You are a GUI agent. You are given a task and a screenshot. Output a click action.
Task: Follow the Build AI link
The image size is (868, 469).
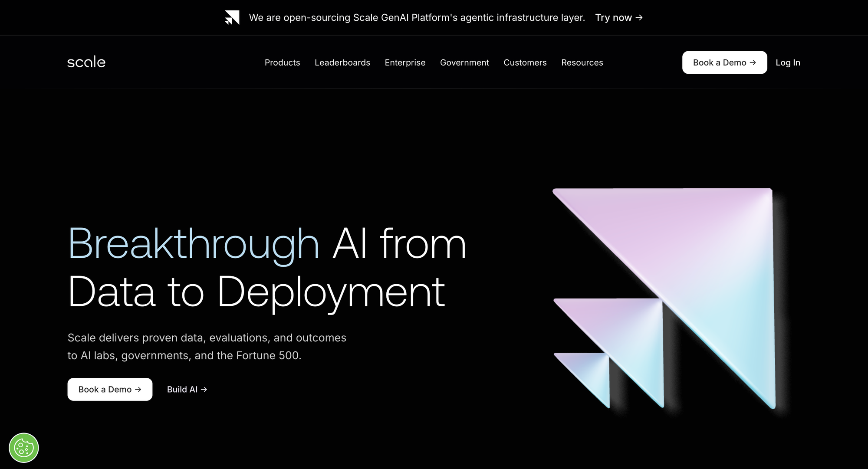coord(182,390)
